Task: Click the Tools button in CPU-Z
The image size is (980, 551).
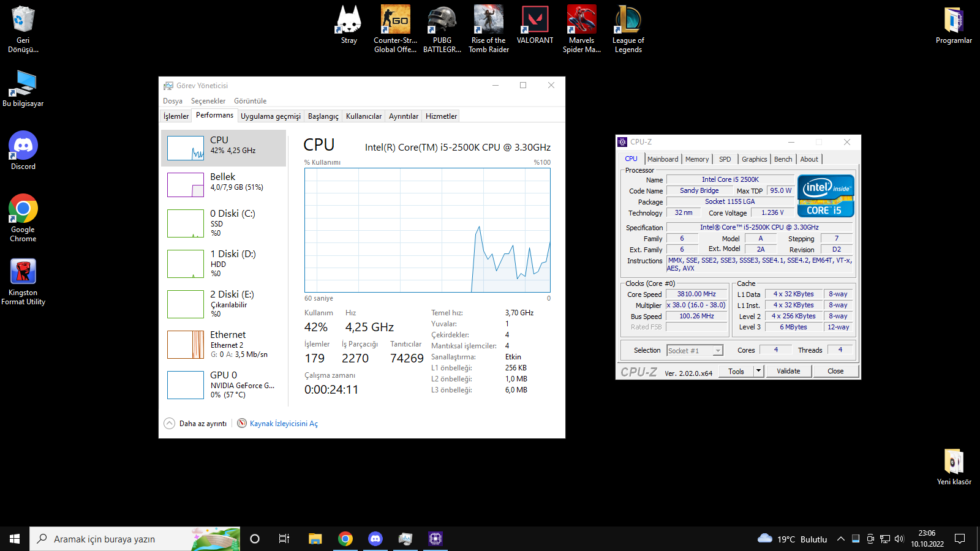Action: [x=736, y=371]
